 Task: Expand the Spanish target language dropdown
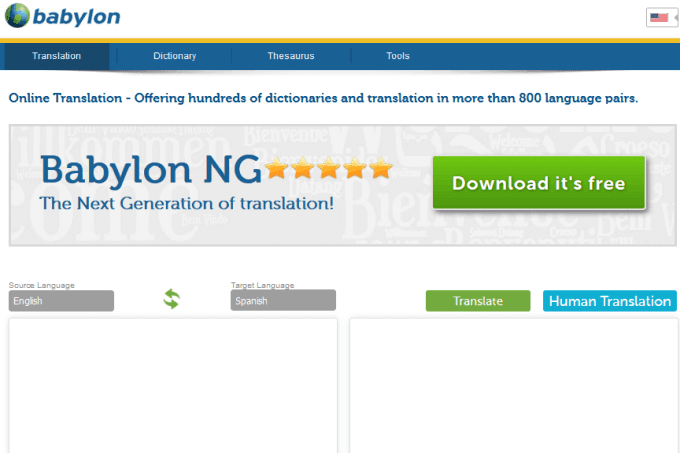tap(283, 300)
